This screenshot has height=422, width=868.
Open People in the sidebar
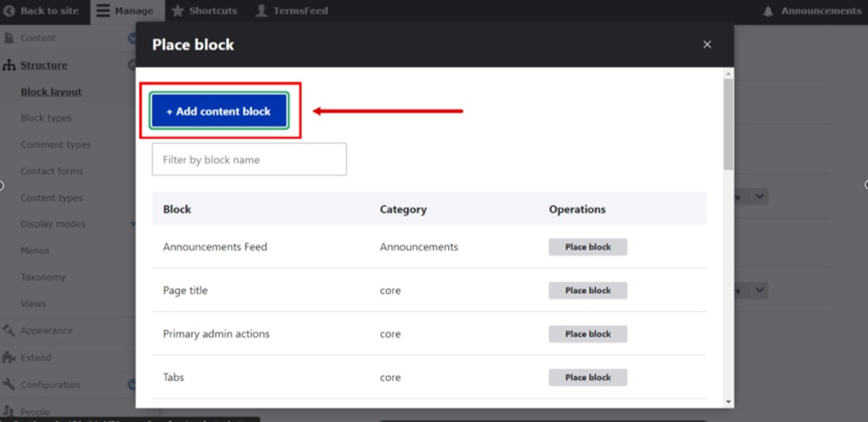[35, 412]
